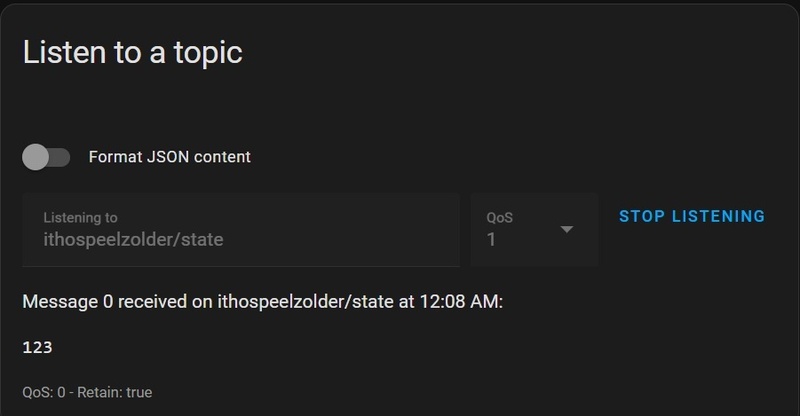Viewport: 800px width, 416px height.
Task: Click the "QoS: 0" message detail
Action: [46, 393]
